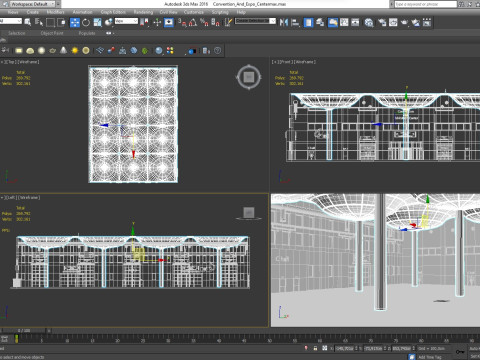480x360 pixels.
Task: Click the search keyword input field
Action: click(426, 4)
